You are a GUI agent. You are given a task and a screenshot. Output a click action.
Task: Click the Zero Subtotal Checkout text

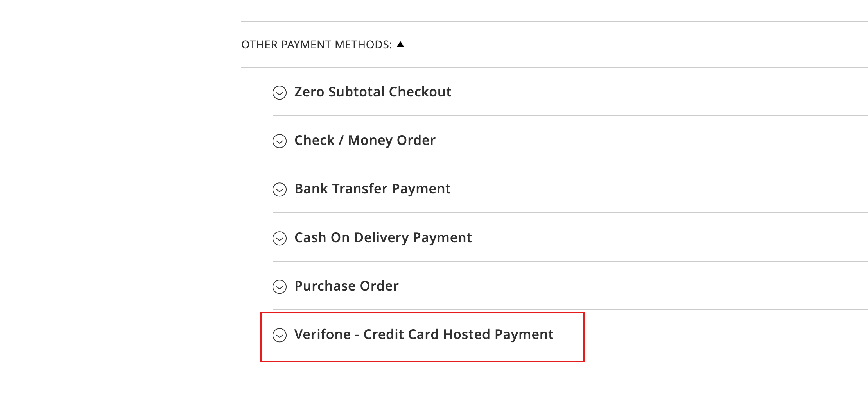pos(372,92)
